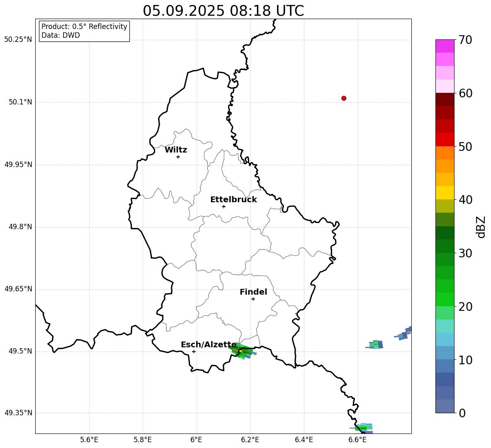Click the Esch/Alzette cross marker
Screen dimensions: 491x448
click(194, 351)
